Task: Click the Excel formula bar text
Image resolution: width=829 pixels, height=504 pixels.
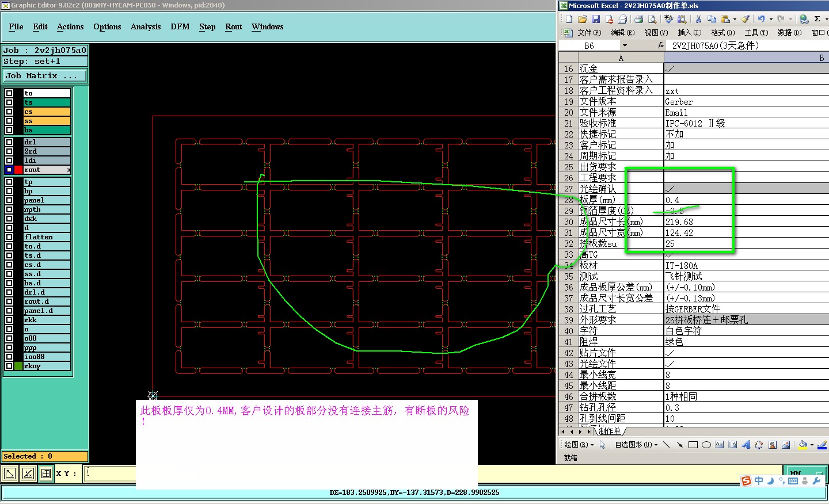Action: 715,45
